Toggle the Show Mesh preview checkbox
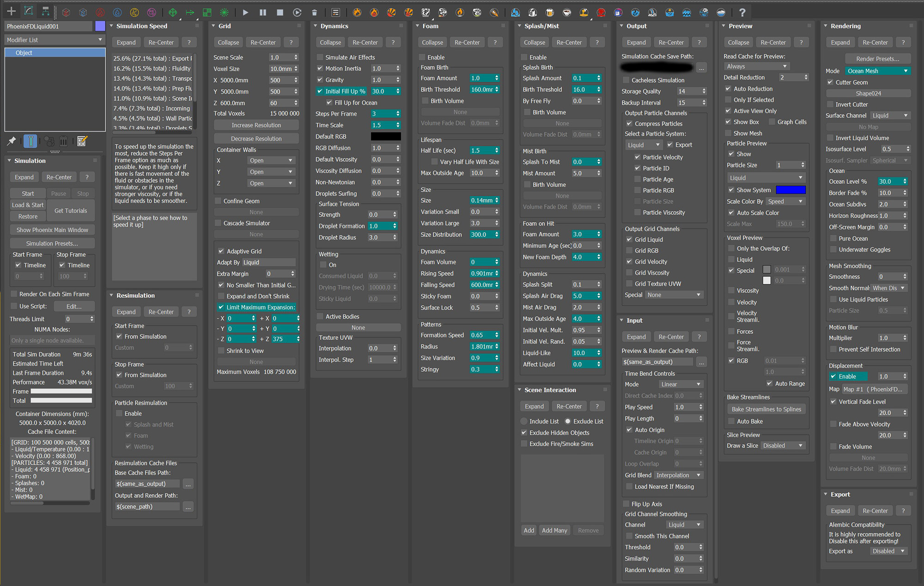Screen dimensions: 924x586 pos(728,133)
